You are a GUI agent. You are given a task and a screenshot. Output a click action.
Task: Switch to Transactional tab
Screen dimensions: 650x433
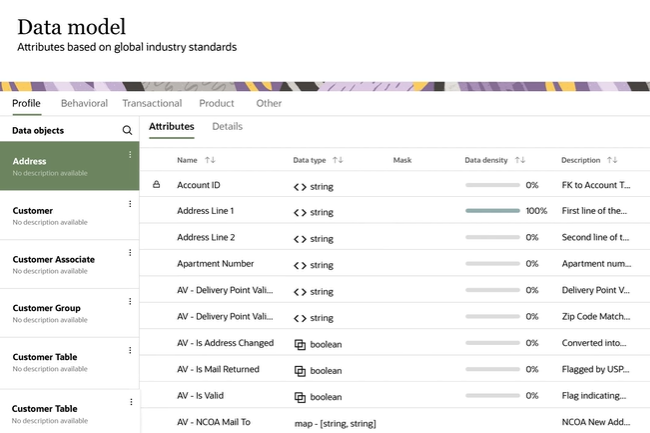(152, 103)
